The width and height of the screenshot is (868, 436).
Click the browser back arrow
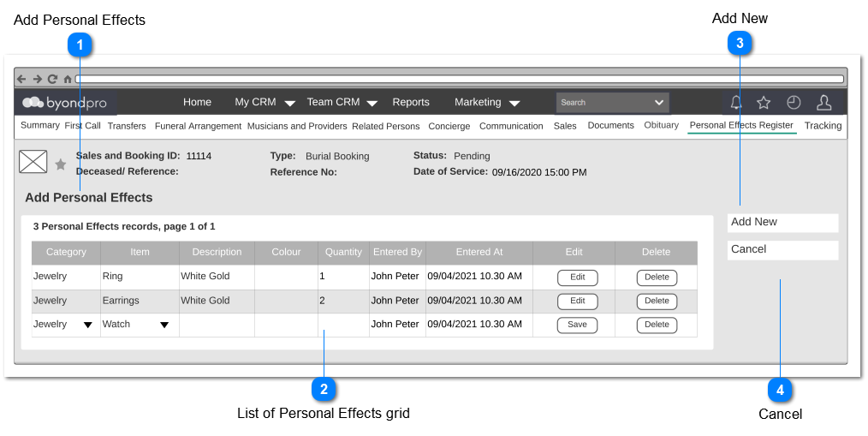pyautogui.click(x=21, y=79)
